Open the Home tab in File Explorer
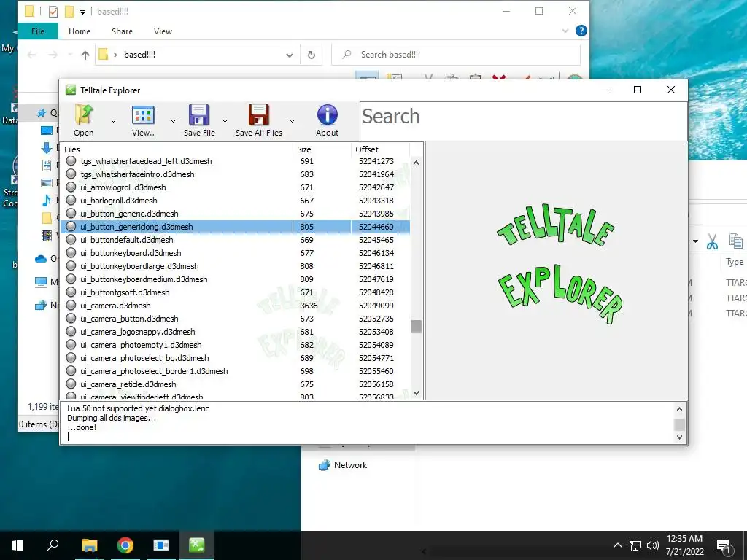Viewport: 747px width, 560px height. (79, 31)
